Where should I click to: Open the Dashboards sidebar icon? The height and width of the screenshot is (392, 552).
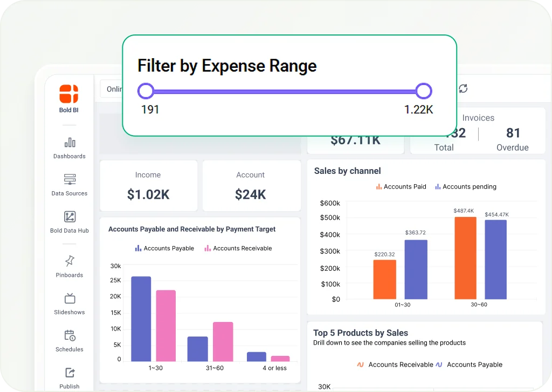pos(70,143)
